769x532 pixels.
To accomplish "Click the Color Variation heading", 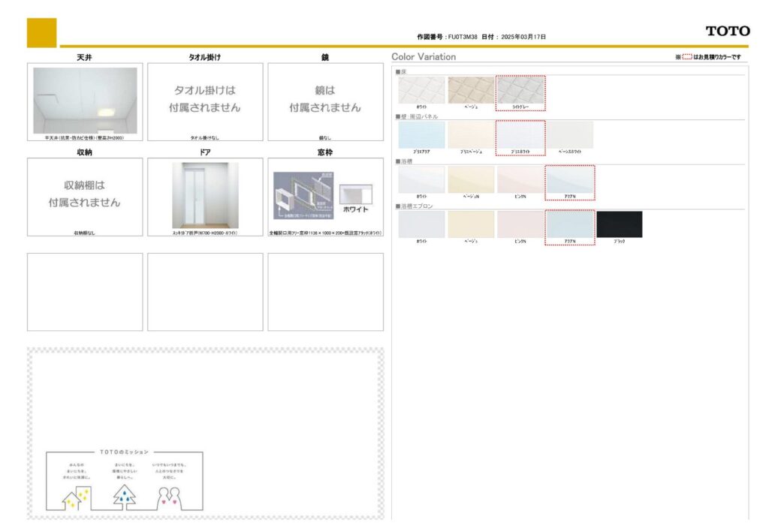I will (x=424, y=57).
